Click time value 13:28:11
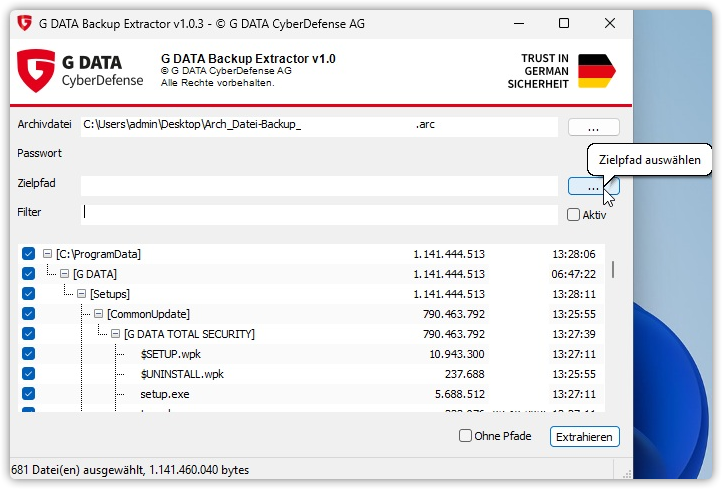Screen dimensions: 722x489 (574, 294)
